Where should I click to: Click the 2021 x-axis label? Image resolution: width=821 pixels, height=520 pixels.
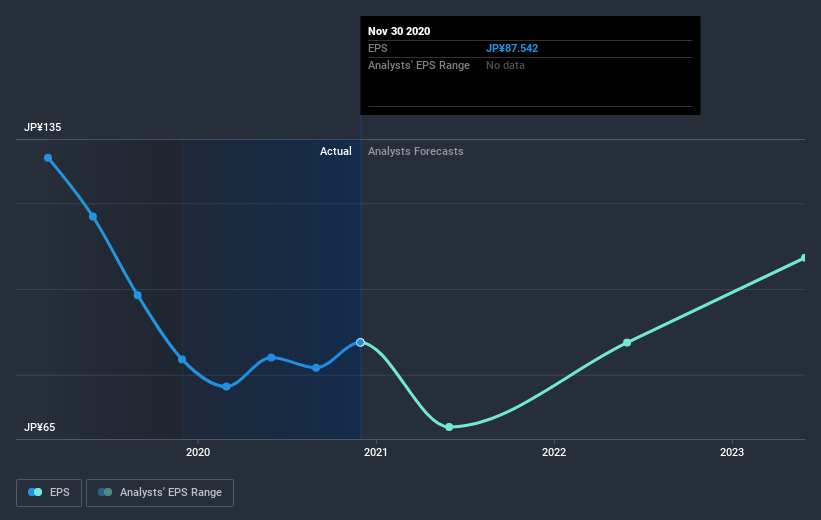click(375, 452)
